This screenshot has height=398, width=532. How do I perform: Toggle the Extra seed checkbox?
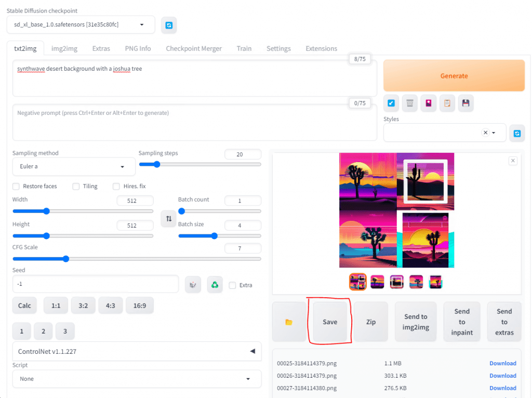pyautogui.click(x=232, y=285)
